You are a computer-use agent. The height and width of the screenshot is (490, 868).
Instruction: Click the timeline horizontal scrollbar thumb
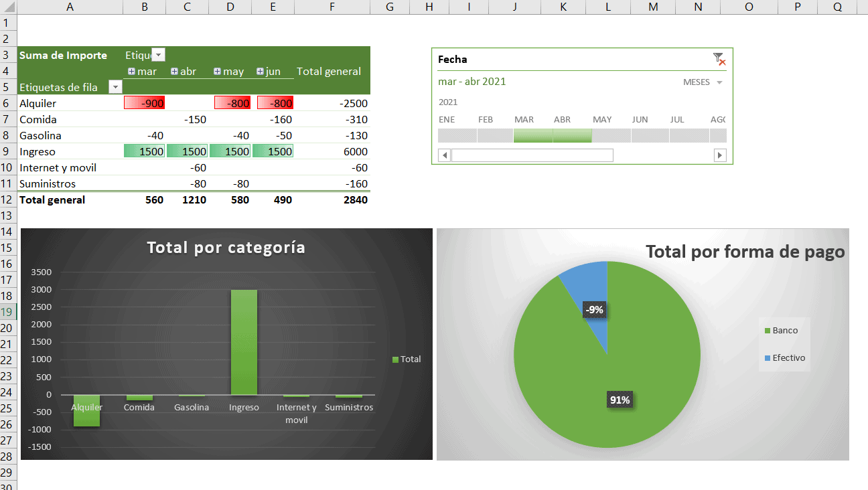pos(532,155)
